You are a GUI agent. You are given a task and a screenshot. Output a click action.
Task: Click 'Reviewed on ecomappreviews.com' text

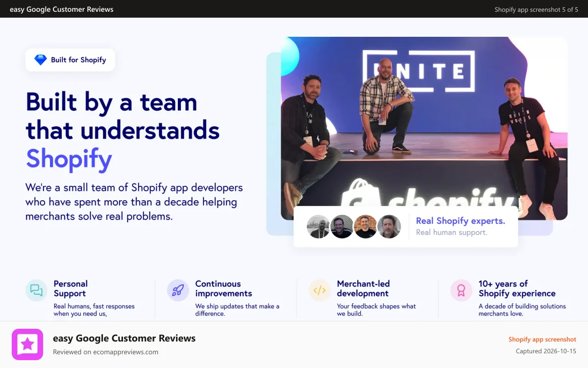105,352
